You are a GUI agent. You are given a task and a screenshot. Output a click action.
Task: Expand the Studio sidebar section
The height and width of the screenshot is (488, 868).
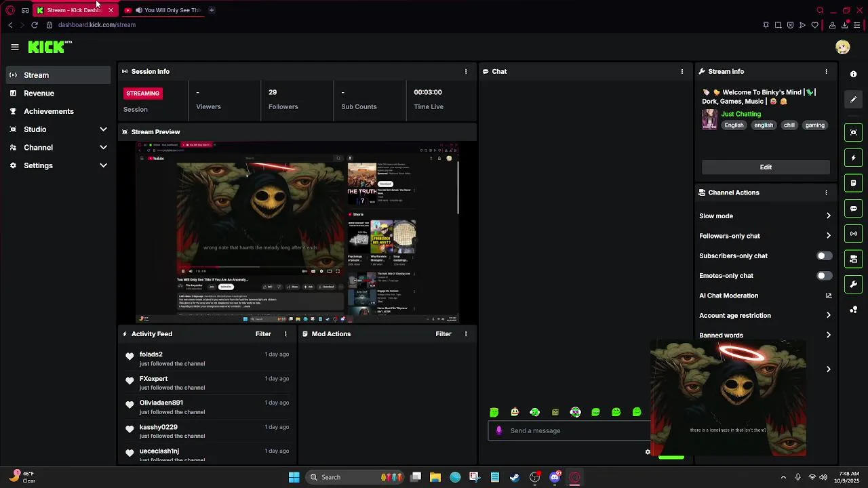pos(58,129)
